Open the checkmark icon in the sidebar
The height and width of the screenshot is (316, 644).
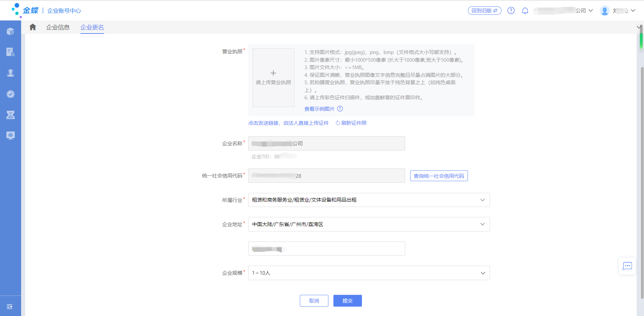(x=10, y=94)
